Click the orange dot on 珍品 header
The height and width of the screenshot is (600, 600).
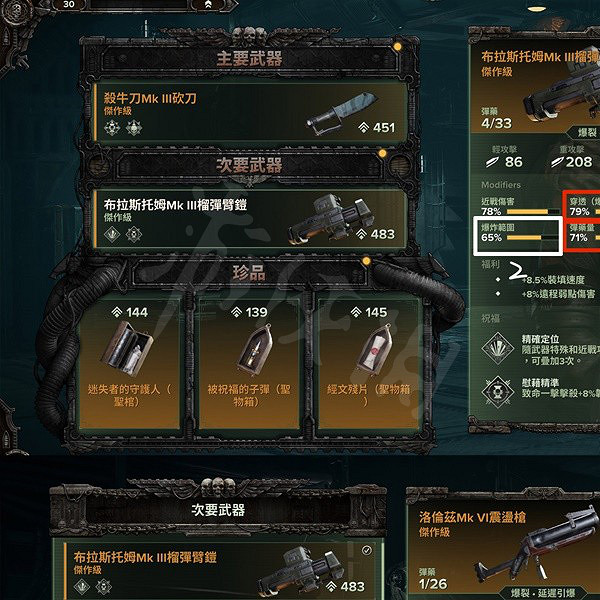[x=367, y=261]
